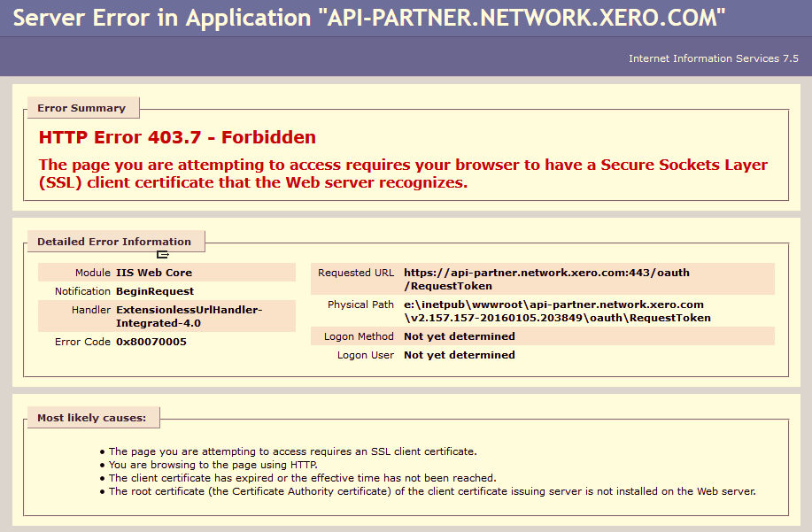Click the Logon User field label
Screen dimensions: 812x532
366,355
